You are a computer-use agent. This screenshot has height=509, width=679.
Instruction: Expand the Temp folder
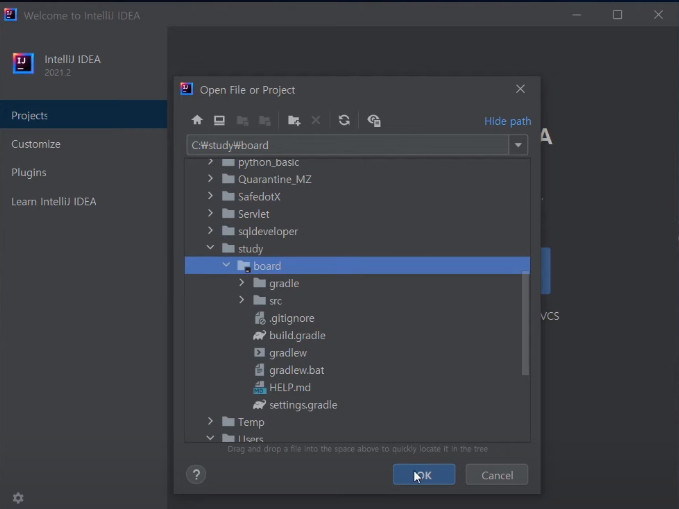coord(210,421)
